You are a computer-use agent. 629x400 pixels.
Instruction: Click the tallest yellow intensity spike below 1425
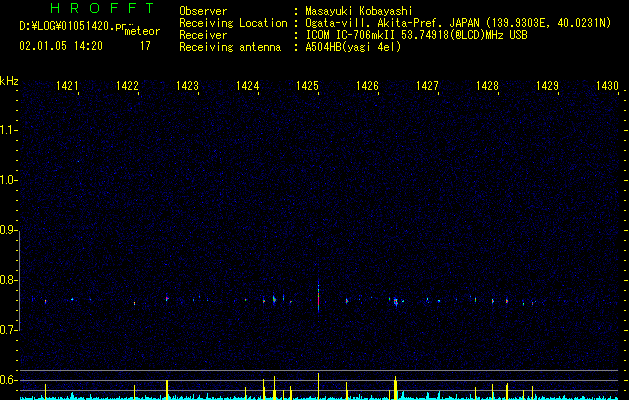click(319, 386)
